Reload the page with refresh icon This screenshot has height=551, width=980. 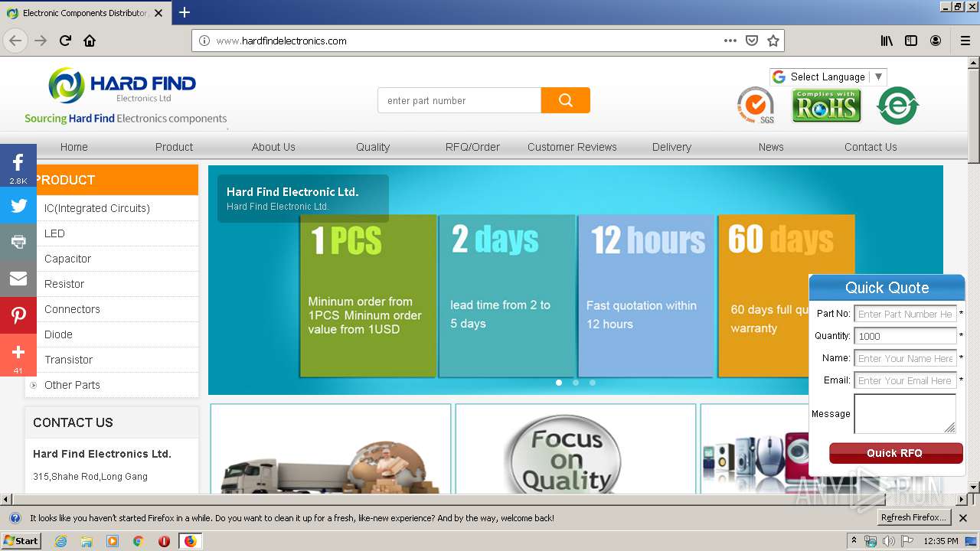coord(65,41)
